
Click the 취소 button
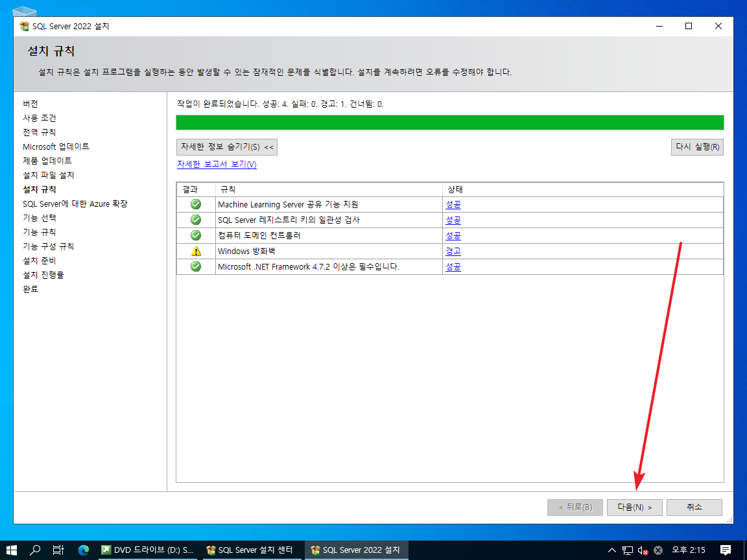[694, 507]
